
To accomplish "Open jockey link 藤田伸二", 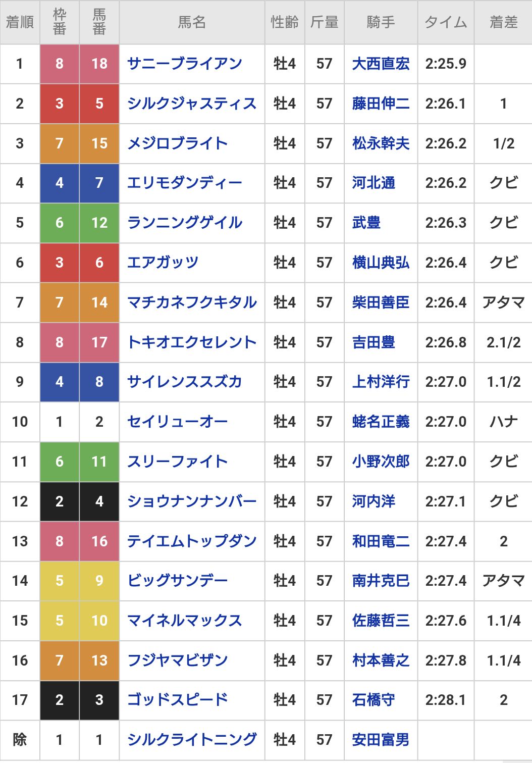I will pos(381,104).
